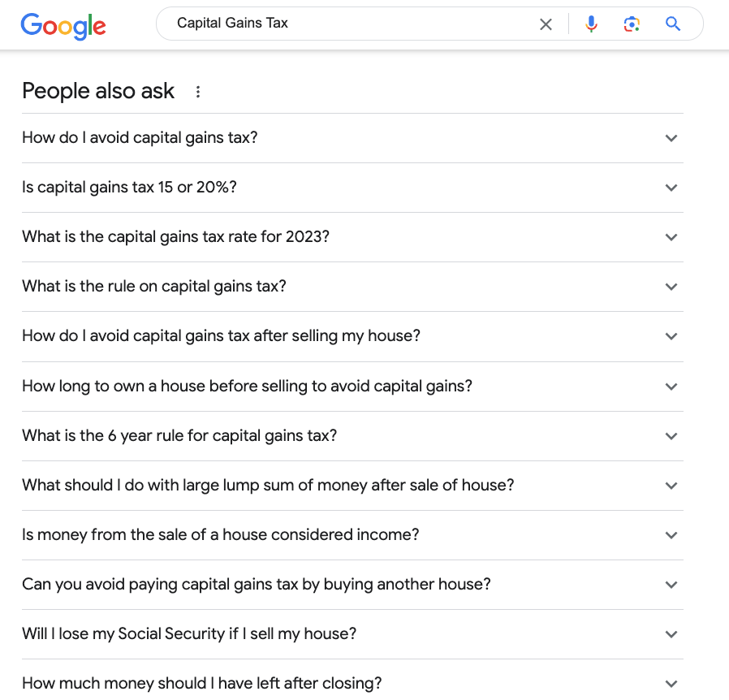Expand the owning a house before selling question
The width and height of the screenshot is (729, 700).
tap(671, 386)
